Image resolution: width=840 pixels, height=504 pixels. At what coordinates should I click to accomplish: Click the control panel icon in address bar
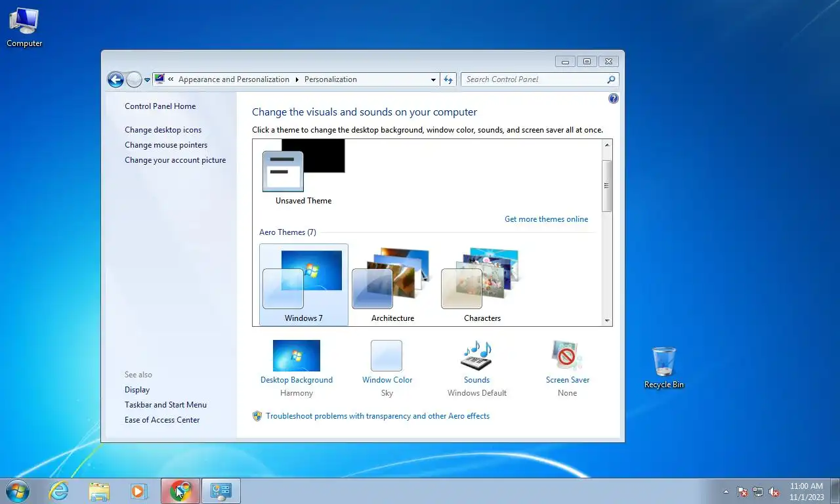pyautogui.click(x=159, y=79)
